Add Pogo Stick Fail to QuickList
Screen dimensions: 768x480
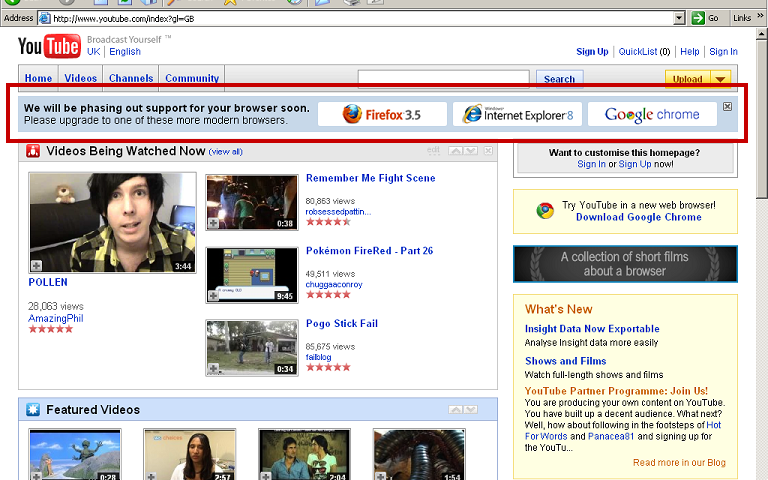(x=214, y=368)
